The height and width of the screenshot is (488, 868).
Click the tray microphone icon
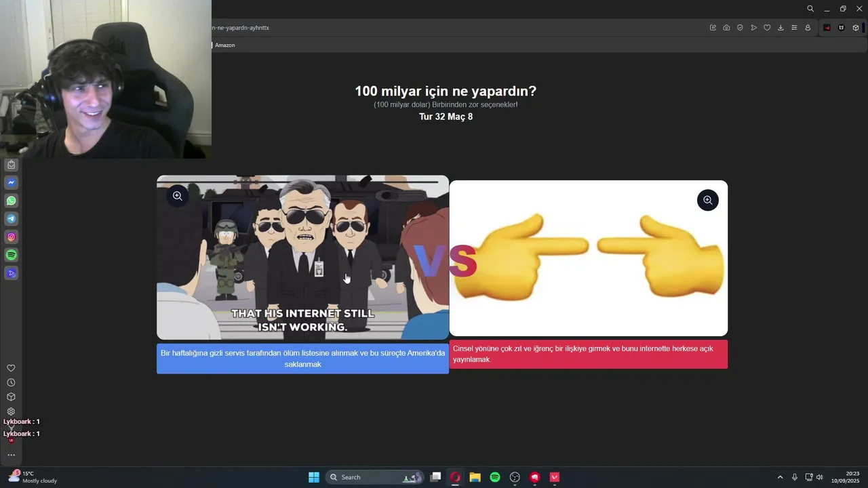(795, 477)
